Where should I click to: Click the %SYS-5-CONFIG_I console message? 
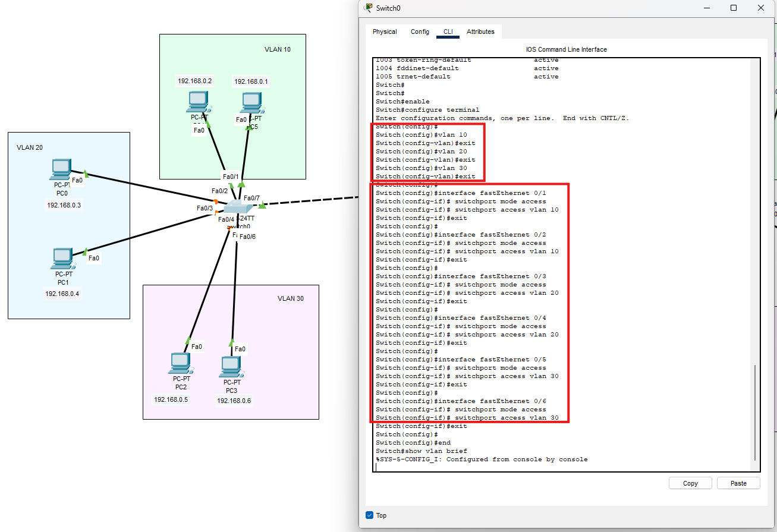[x=482, y=459]
